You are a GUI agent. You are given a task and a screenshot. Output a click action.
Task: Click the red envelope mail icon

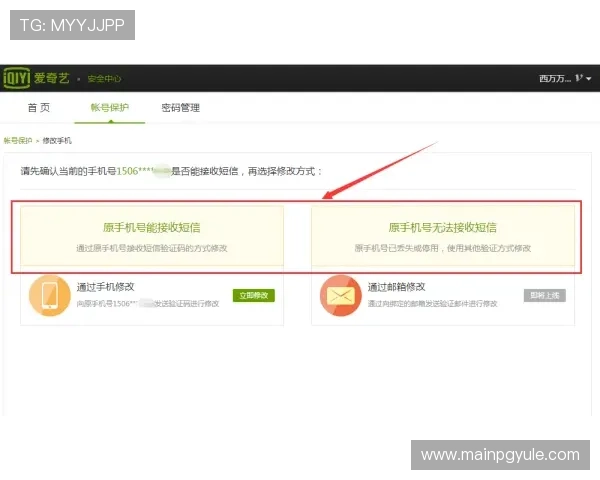(x=341, y=295)
